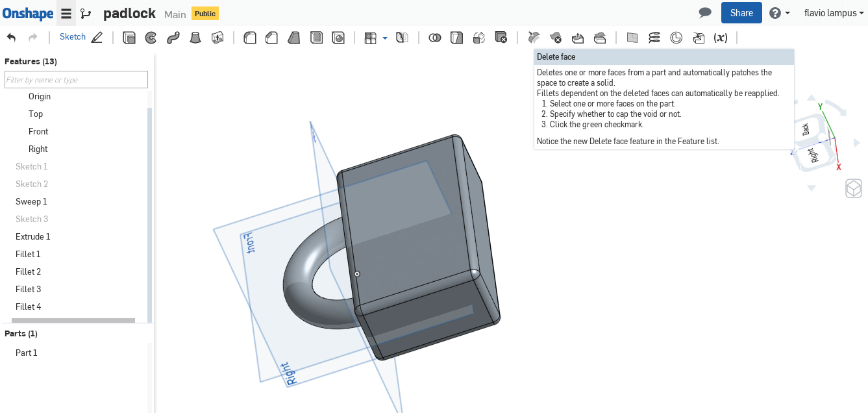The width and height of the screenshot is (868, 413).
Task: Select Sketch 2 in the feature list
Action: pos(32,184)
